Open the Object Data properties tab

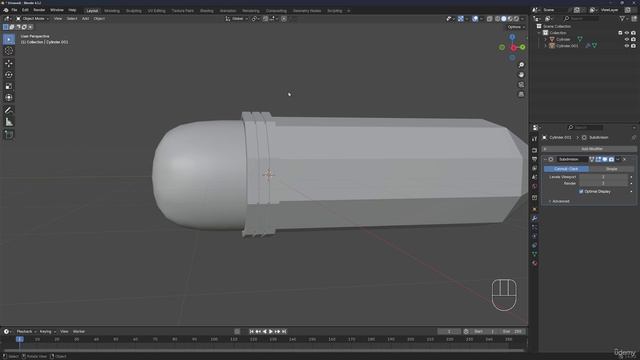pyautogui.click(x=534, y=254)
